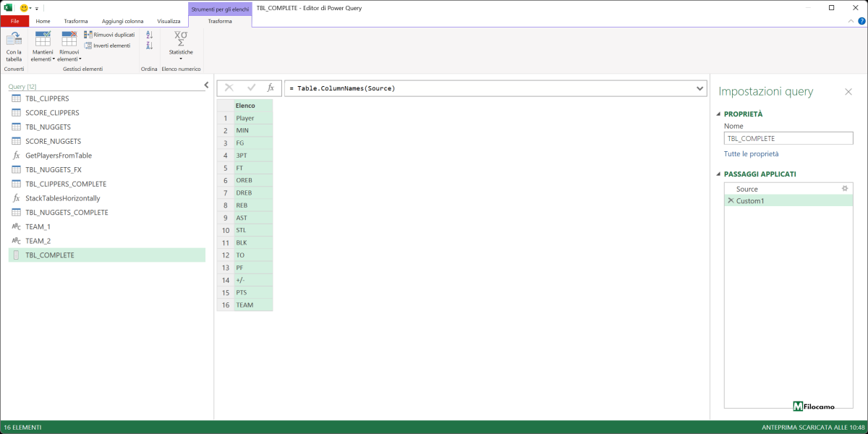
Task: Open Visualizza tab
Action: coord(169,22)
